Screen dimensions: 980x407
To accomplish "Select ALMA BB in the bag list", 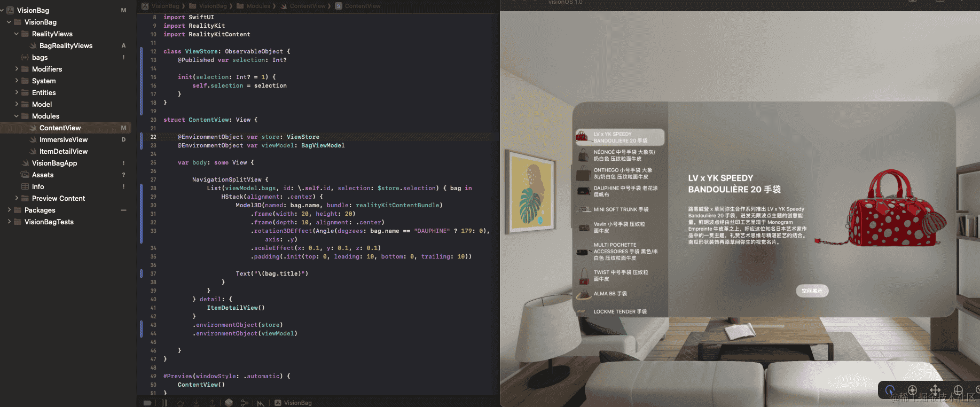I will [620, 294].
